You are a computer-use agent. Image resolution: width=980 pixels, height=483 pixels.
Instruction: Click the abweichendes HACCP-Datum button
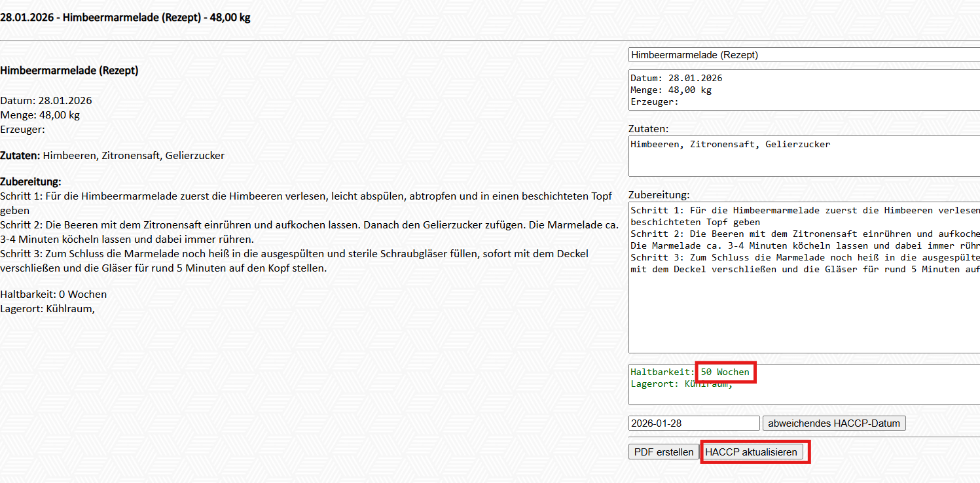[834, 423]
